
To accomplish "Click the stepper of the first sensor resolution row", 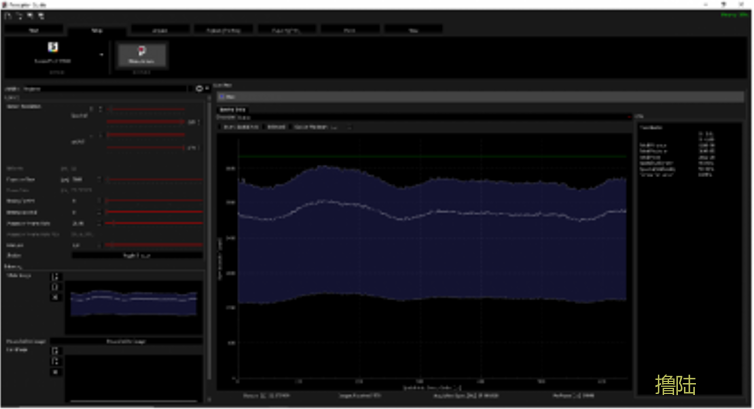I will pos(101,109).
